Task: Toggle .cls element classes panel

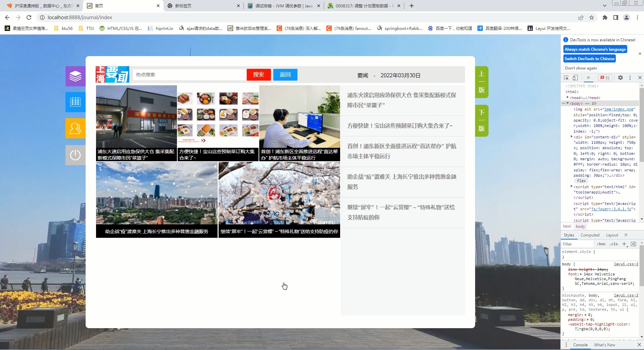Action: point(614,244)
